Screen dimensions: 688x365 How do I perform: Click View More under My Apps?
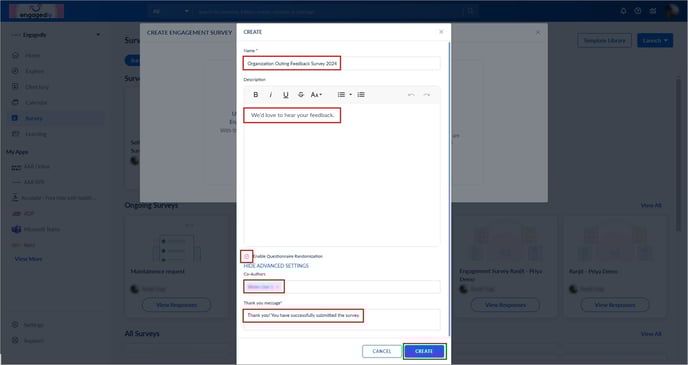[x=29, y=259]
